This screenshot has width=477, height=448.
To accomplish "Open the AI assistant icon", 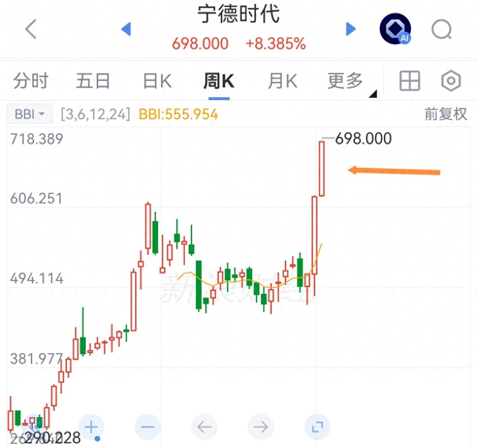I will click(395, 29).
